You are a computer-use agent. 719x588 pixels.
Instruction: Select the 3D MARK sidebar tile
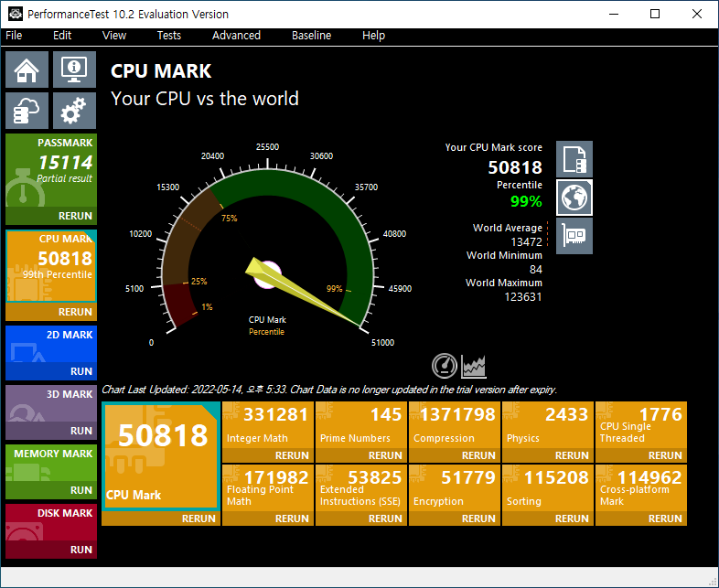click(51, 404)
